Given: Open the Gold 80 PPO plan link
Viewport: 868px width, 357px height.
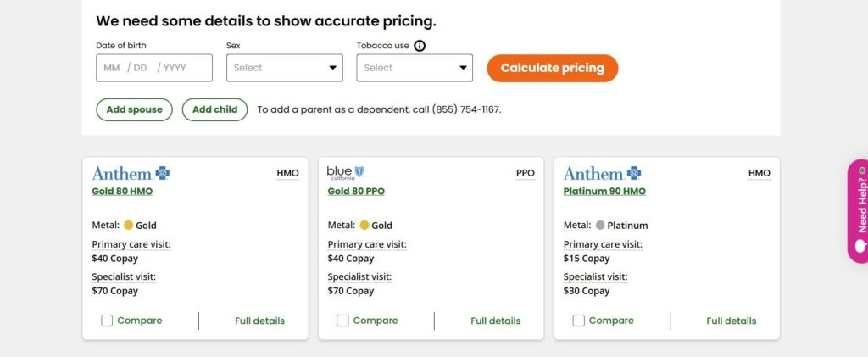Looking at the screenshot, I should tap(356, 192).
